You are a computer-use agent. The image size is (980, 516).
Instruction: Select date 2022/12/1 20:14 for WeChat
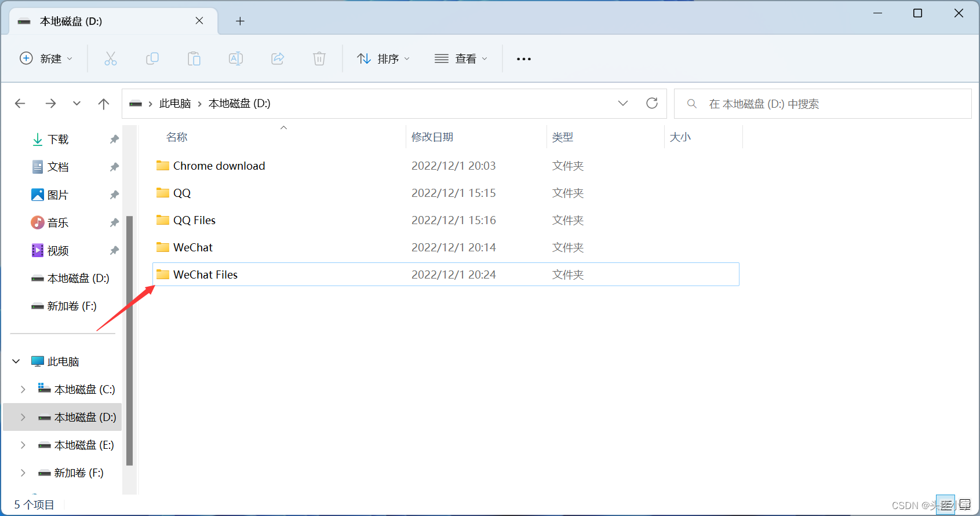454,247
